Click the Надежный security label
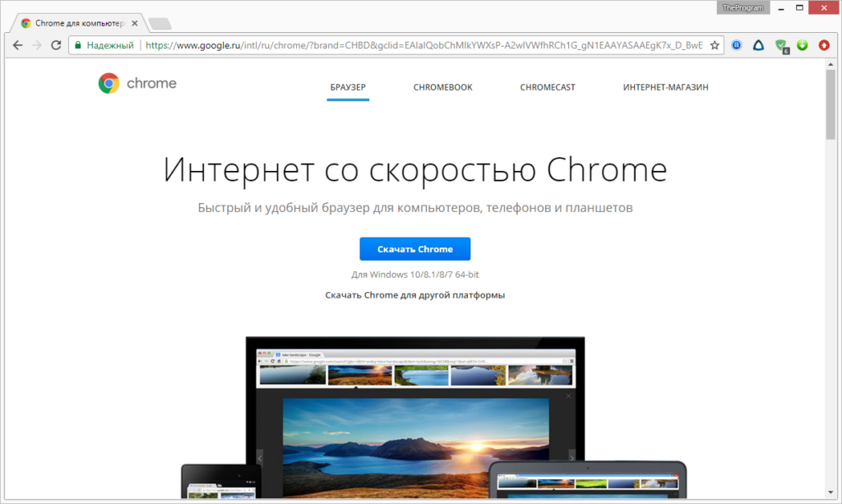 coord(110,45)
